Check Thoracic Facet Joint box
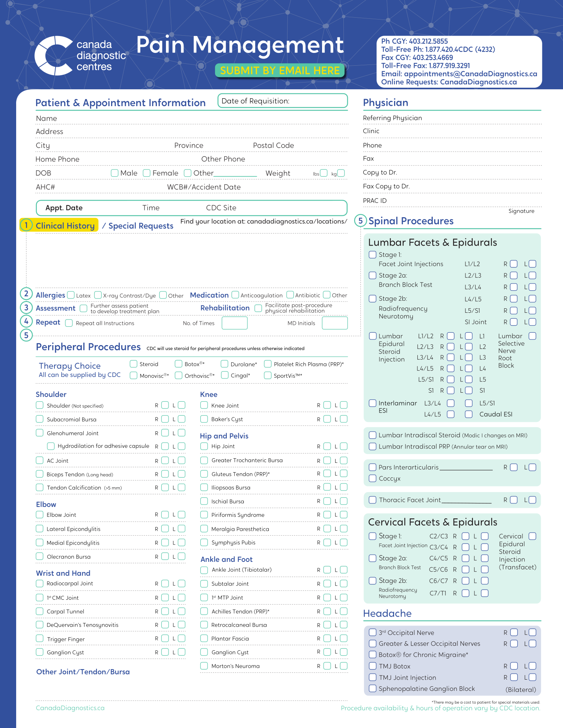 372,500
